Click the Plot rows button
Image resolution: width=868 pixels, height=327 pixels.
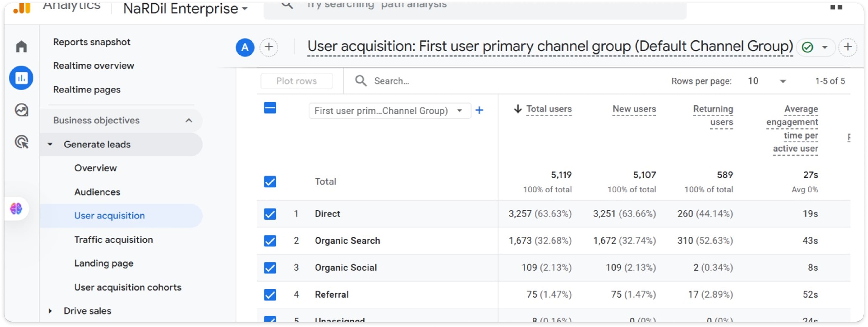pyautogui.click(x=297, y=81)
